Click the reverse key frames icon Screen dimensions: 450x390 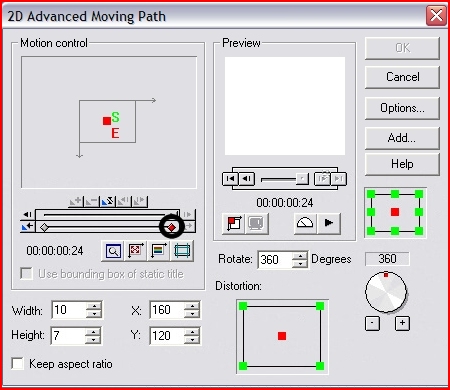coord(108,201)
